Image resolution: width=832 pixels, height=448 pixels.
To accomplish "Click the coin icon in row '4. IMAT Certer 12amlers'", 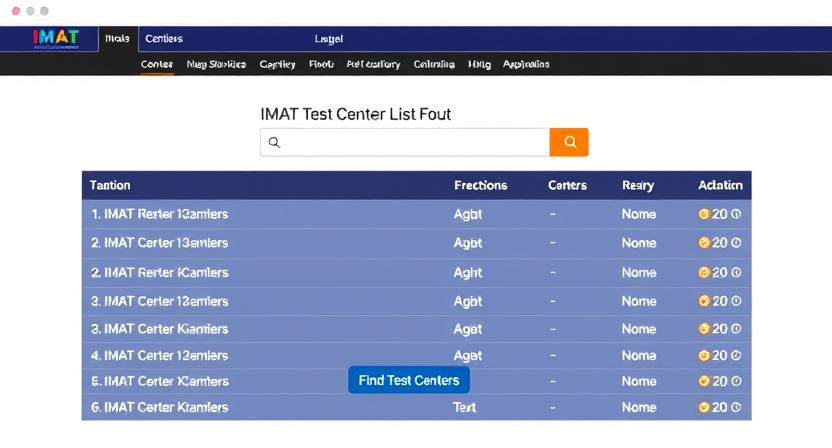I will [x=704, y=355].
